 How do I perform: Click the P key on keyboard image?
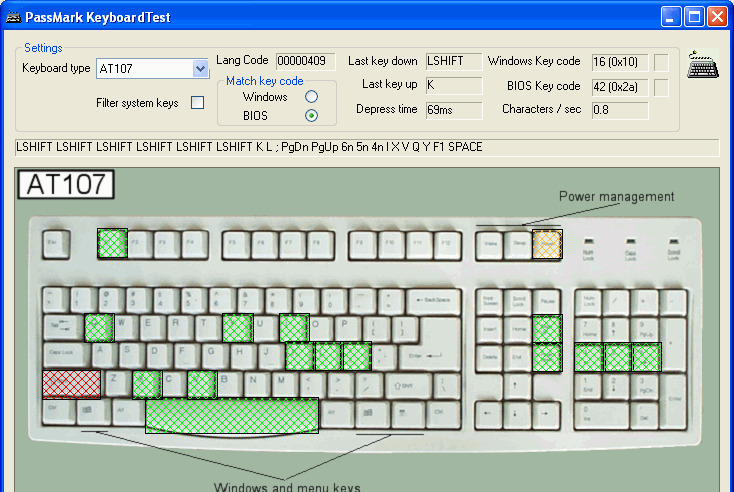pos(350,328)
